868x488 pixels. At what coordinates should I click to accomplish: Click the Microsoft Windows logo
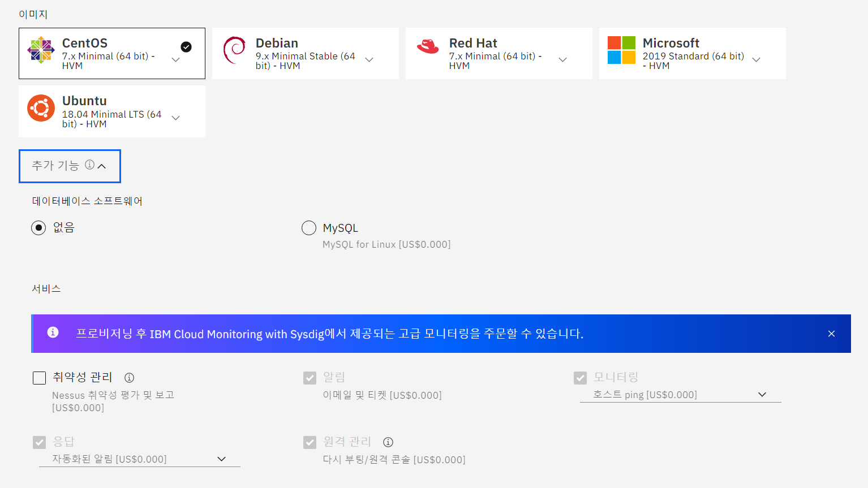coord(621,50)
